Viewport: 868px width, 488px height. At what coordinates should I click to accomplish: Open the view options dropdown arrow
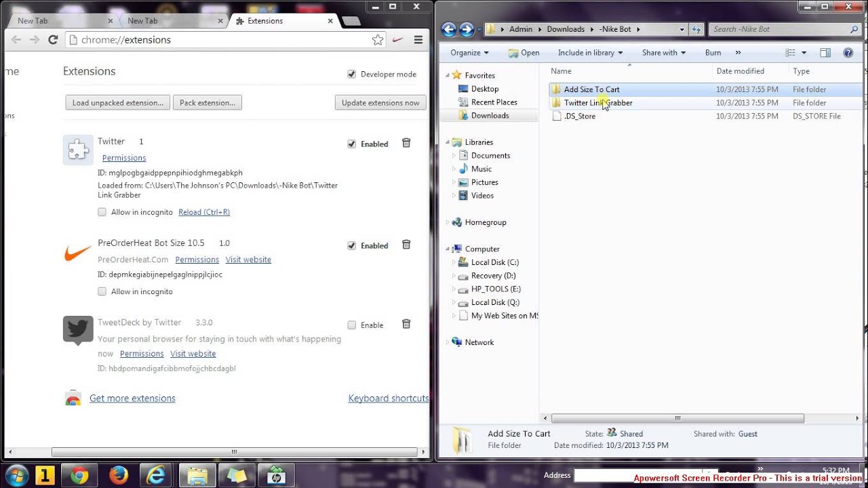[804, 52]
